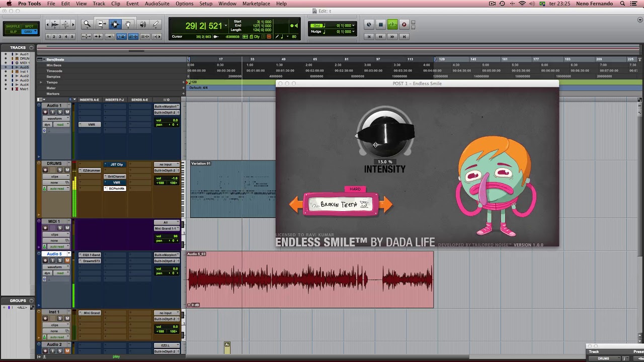The image size is (644, 362).
Task: Click the Wi-Fi icon in the menu bar
Action: [x=522, y=4]
